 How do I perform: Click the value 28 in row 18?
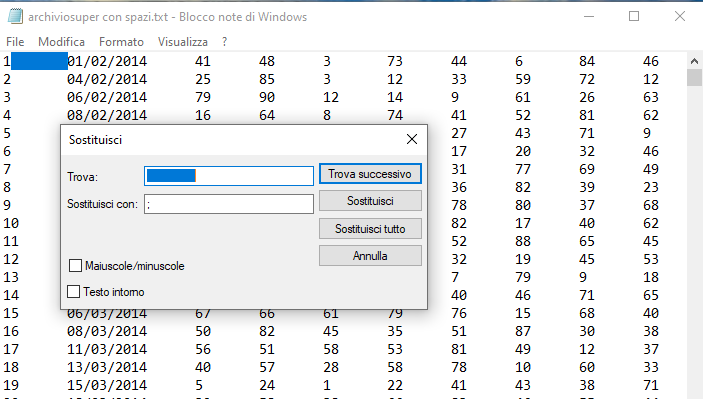pyautogui.click(x=331, y=367)
